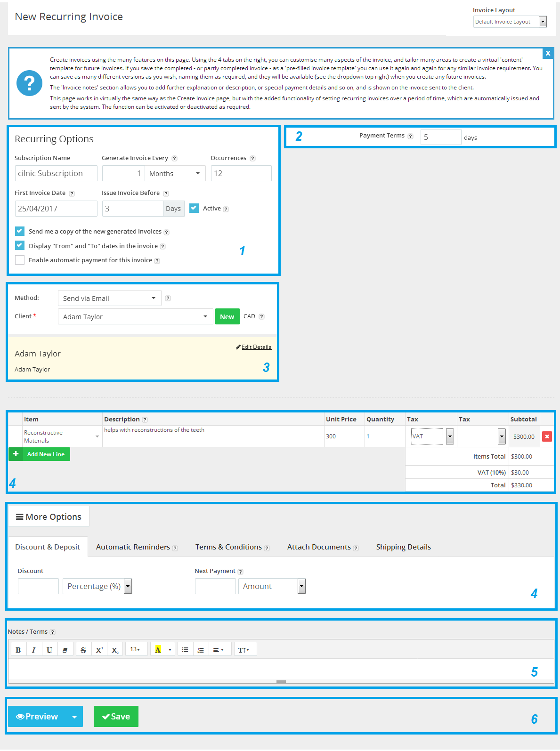This screenshot has height=751, width=560.
Task: Apply superscript formatting
Action: click(x=99, y=650)
